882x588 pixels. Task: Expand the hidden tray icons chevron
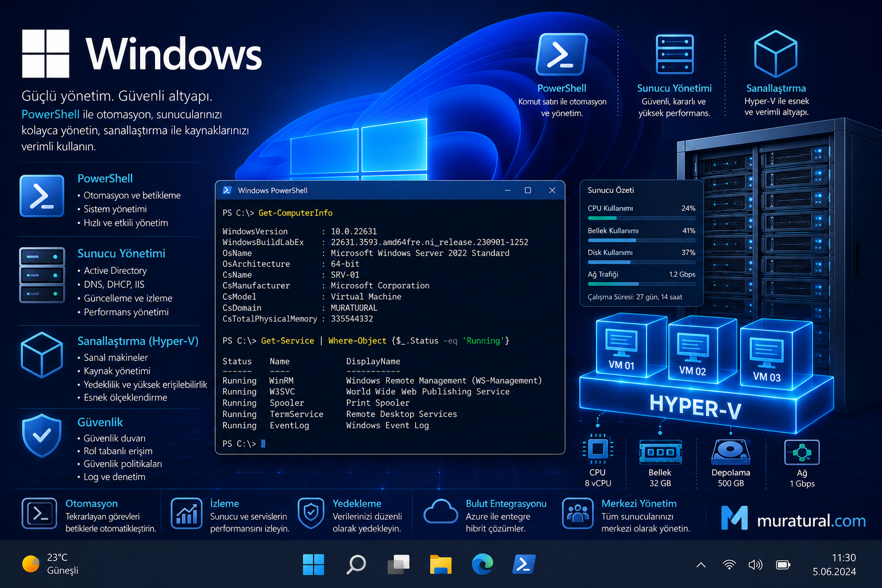pos(701,565)
